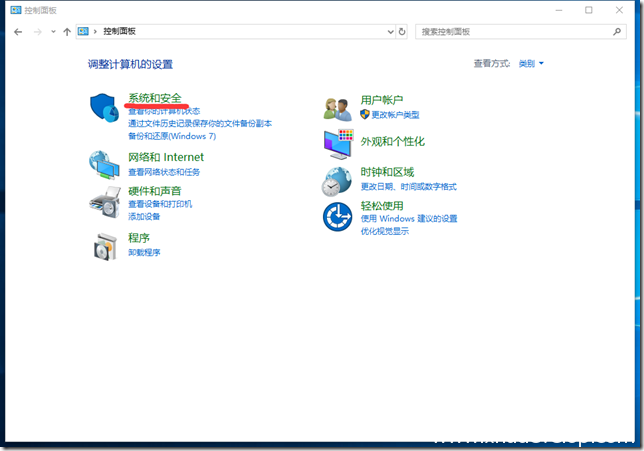This screenshot has width=644, height=451.
Task: Open the 查看方式 类别 view dropdown
Action: [531, 64]
